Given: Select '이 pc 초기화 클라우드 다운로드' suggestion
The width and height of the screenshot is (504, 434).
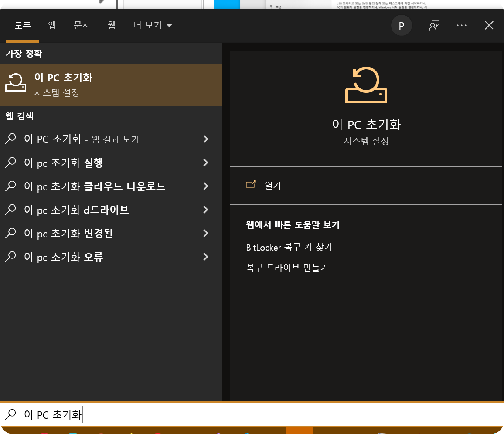Looking at the screenshot, I should coord(111,186).
